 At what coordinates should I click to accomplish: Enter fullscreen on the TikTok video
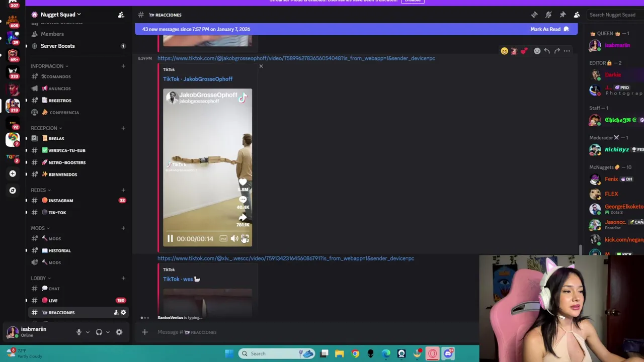pos(245,239)
